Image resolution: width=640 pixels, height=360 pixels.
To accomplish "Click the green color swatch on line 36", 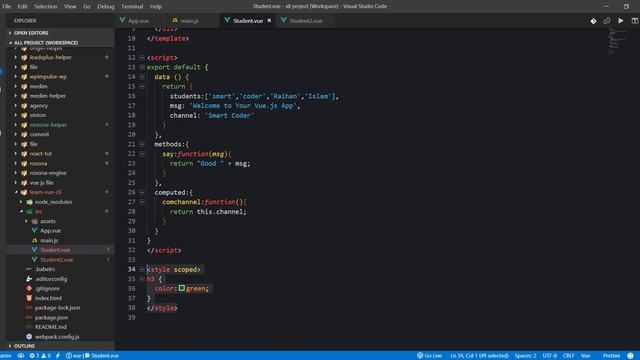I will click(x=182, y=289).
